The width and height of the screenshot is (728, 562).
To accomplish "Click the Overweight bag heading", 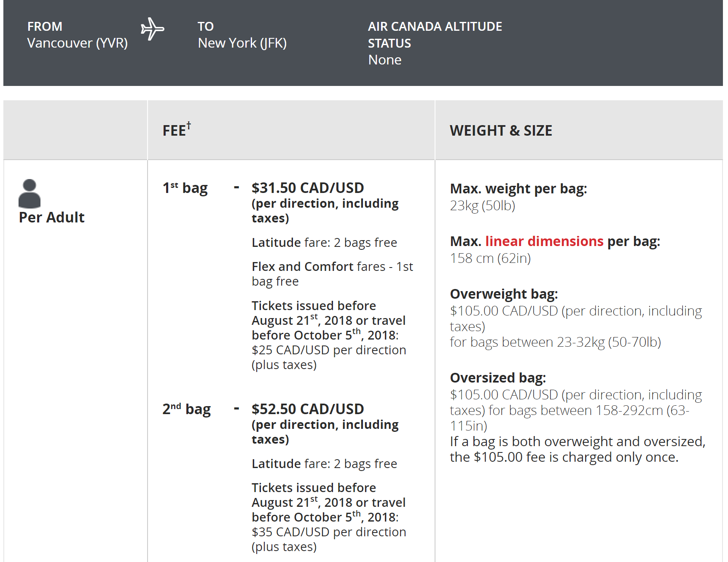I will click(504, 294).
